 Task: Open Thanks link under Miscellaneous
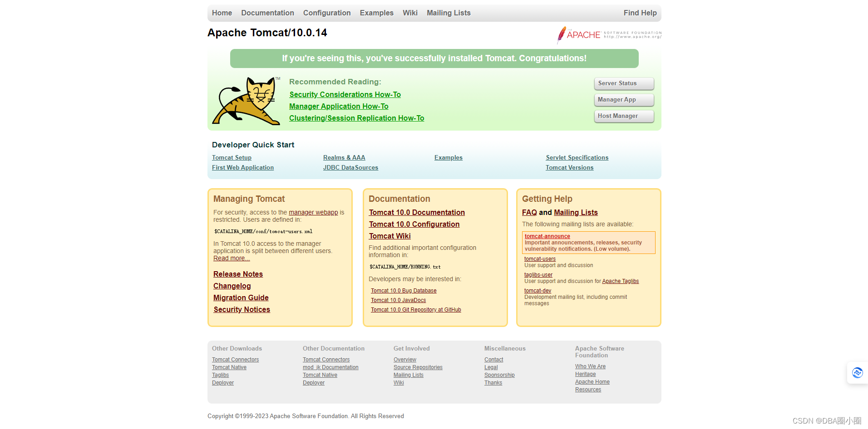pyautogui.click(x=493, y=383)
